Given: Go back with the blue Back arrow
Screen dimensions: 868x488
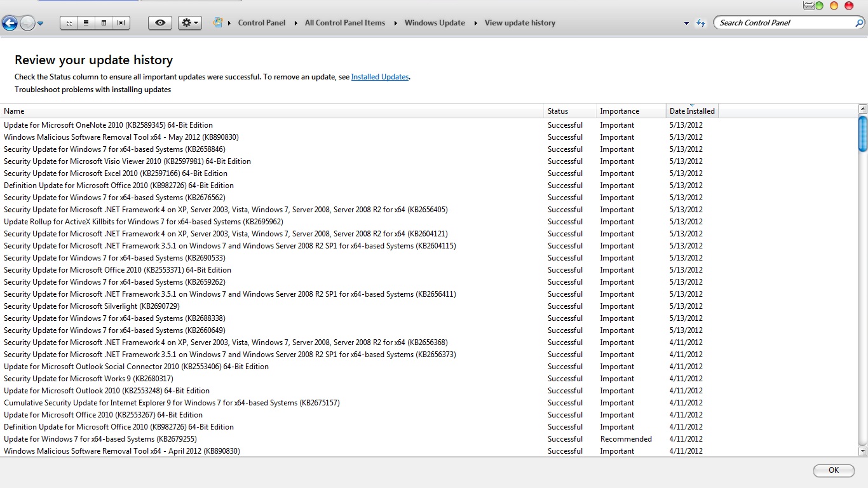Looking at the screenshot, I should 9,24.
